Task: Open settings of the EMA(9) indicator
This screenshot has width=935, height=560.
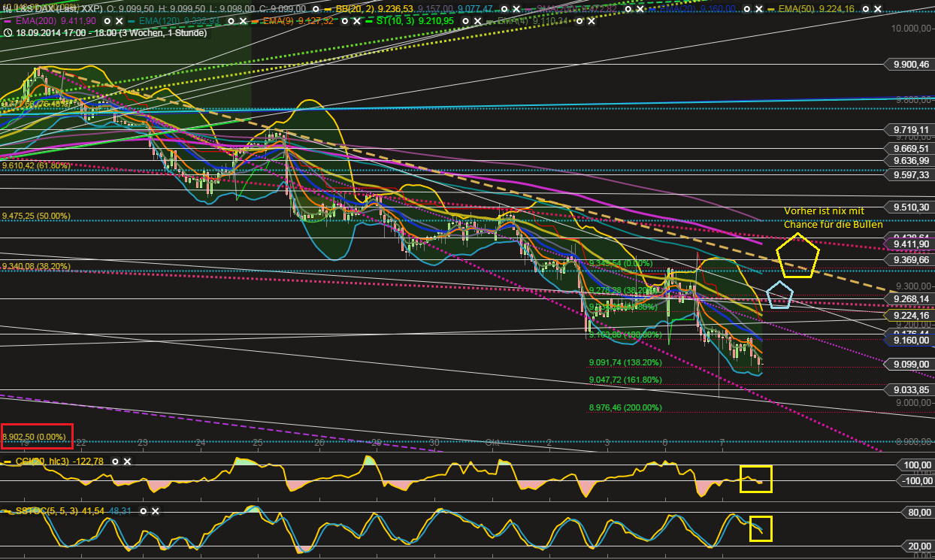Action: [x=344, y=21]
